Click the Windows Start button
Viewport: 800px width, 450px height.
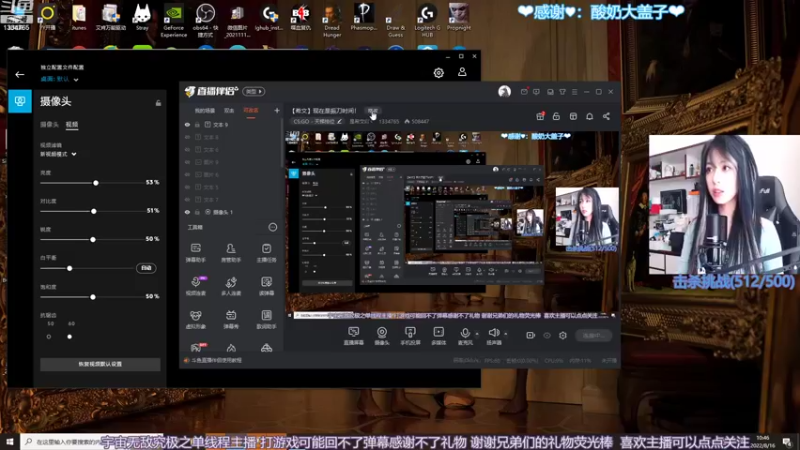coord(10,442)
